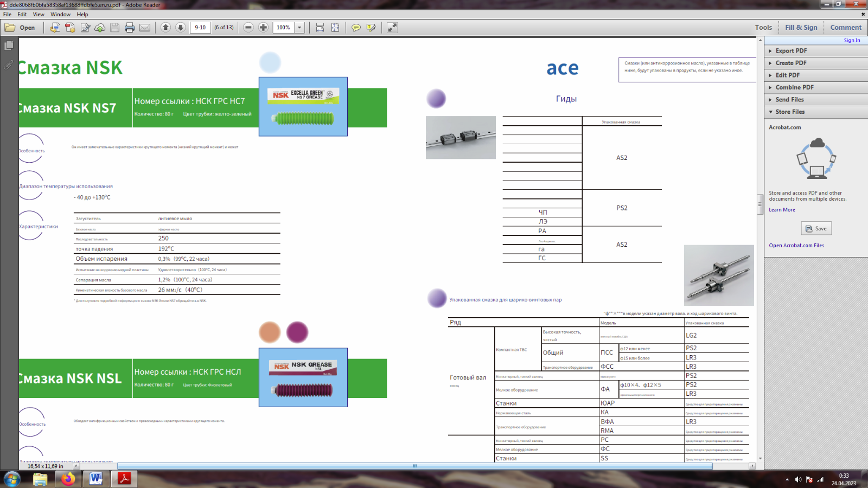Click the save file floppy icon
Viewport: 868px width, 488px height.
tap(114, 28)
